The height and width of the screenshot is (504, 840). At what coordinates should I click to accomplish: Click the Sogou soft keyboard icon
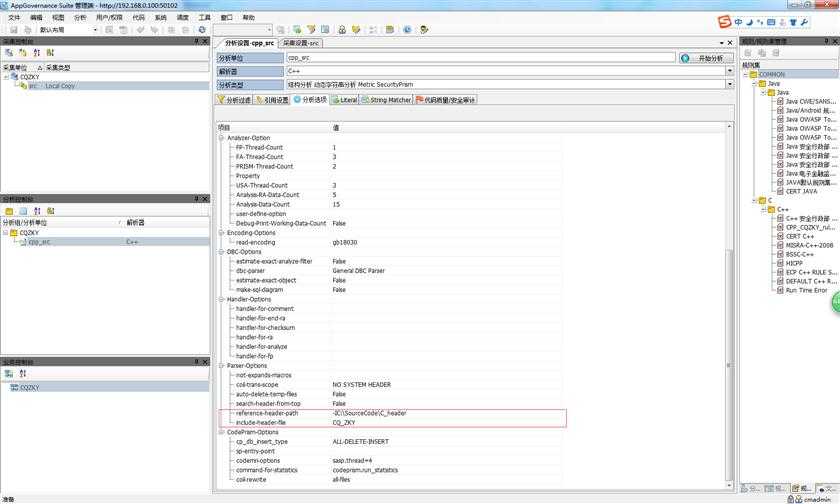click(x=771, y=22)
